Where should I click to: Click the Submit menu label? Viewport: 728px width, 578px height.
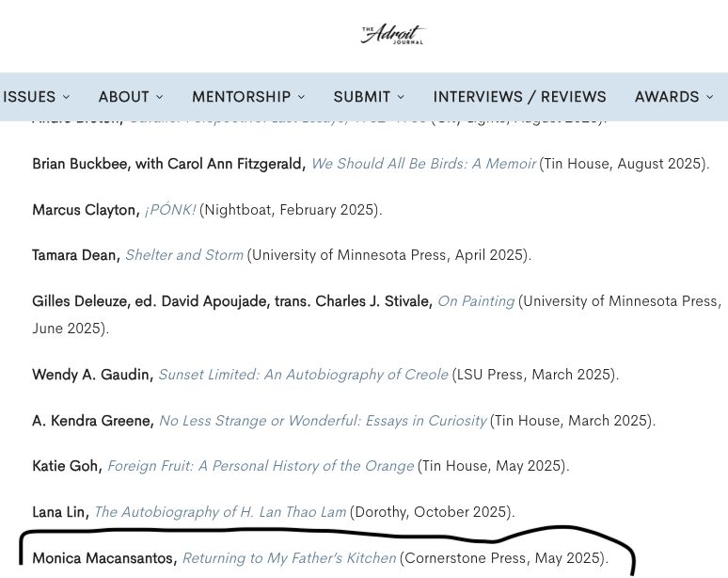361,97
